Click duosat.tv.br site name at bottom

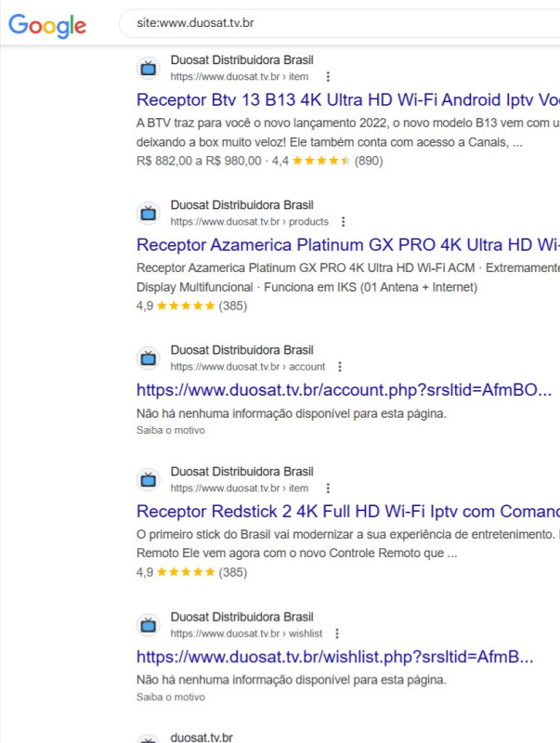pyautogui.click(x=202, y=737)
